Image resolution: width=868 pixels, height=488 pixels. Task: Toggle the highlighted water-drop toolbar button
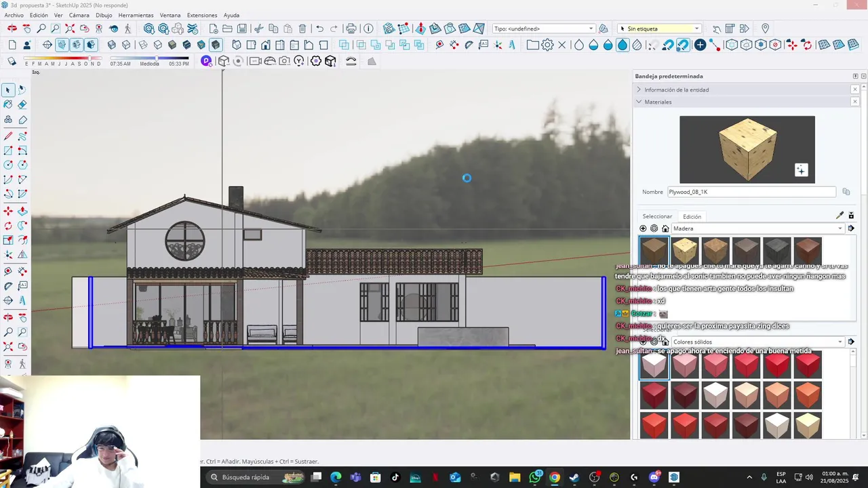pyautogui.click(x=623, y=45)
